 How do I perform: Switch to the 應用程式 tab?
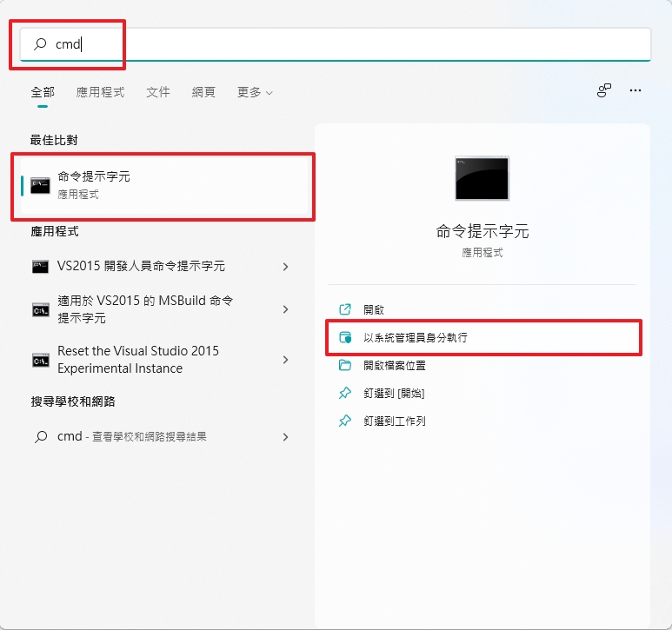pyautogui.click(x=100, y=92)
